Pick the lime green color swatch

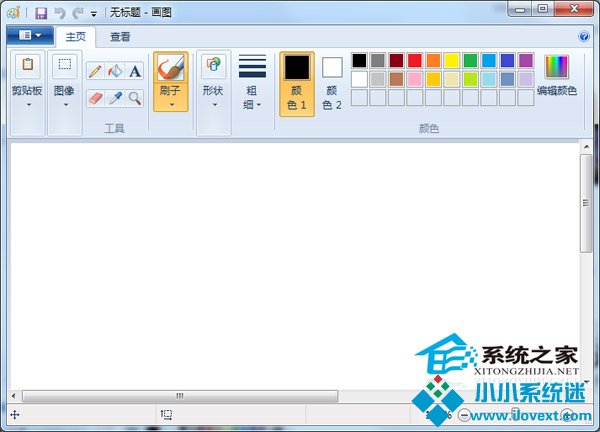point(470,79)
